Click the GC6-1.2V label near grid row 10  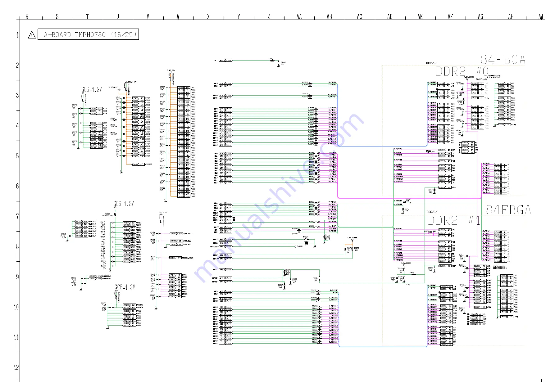coord(125,287)
